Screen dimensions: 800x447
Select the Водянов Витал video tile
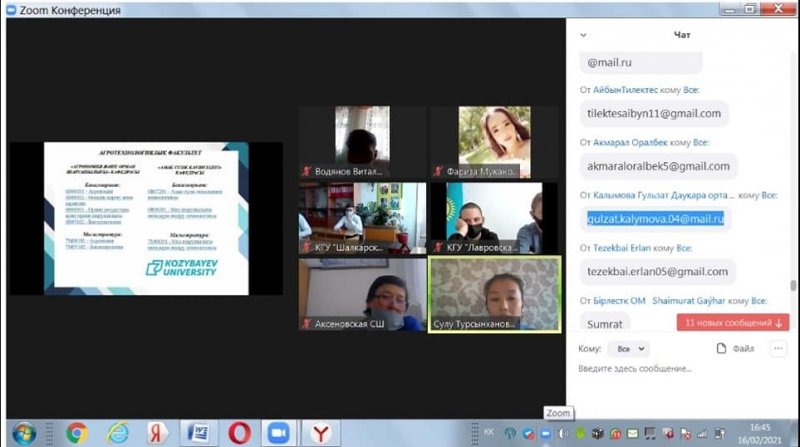pyautogui.click(x=363, y=142)
